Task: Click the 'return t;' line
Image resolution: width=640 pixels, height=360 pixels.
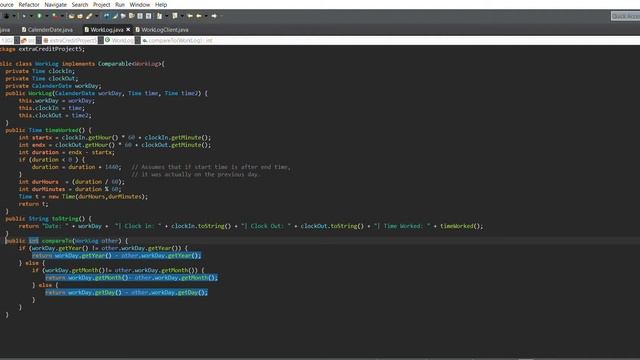Action: click(33, 204)
